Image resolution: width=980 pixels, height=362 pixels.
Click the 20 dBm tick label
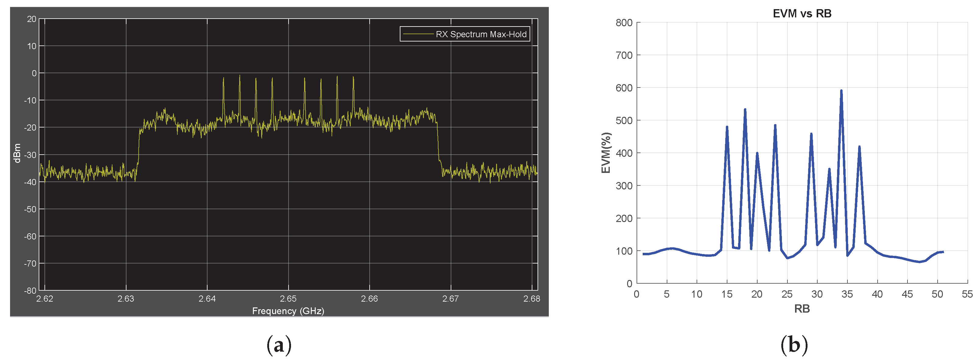32,19
